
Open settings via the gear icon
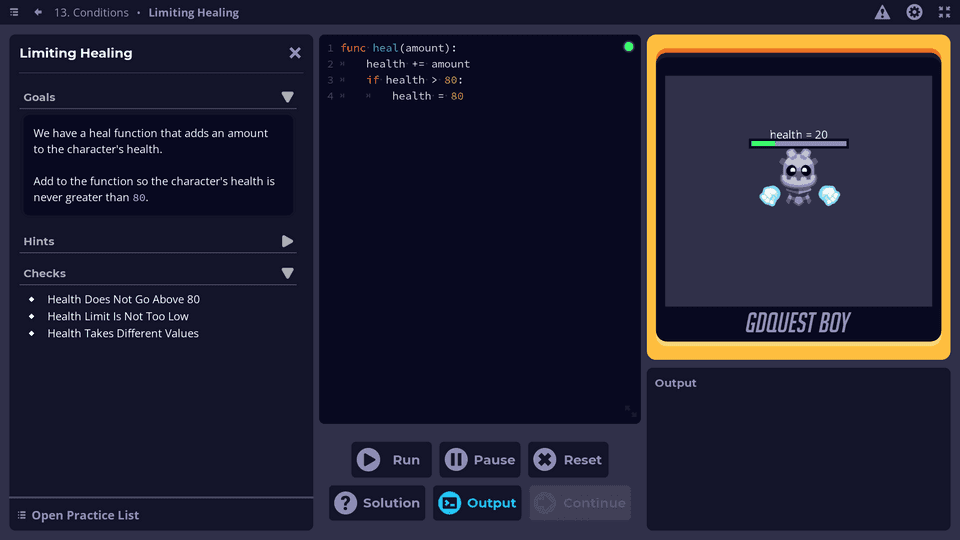pyautogui.click(x=914, y=12)
